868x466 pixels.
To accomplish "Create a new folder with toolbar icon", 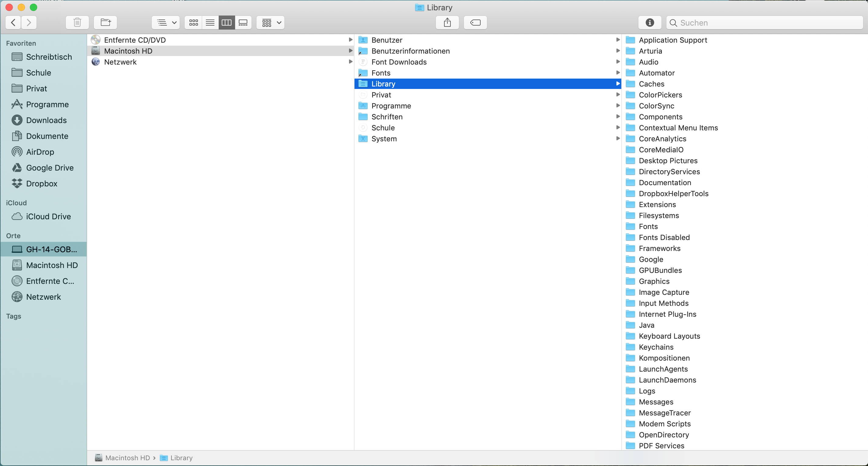I will 105,23.
